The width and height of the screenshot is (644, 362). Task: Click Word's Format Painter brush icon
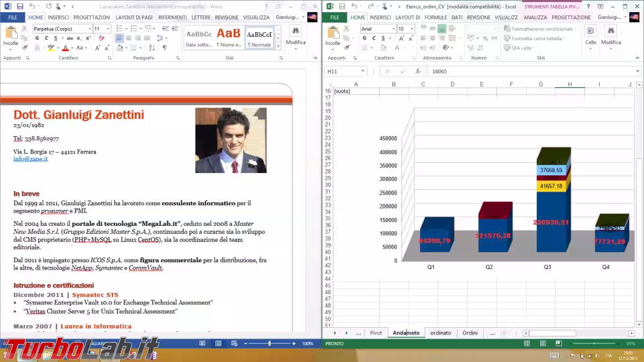coord(25,48)
